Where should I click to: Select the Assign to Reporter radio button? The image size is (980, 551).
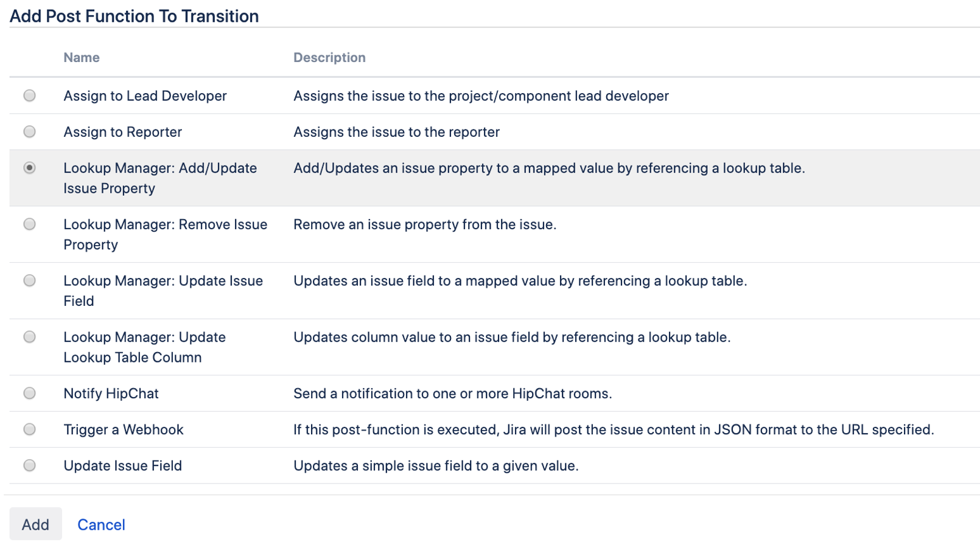(29, 131)
